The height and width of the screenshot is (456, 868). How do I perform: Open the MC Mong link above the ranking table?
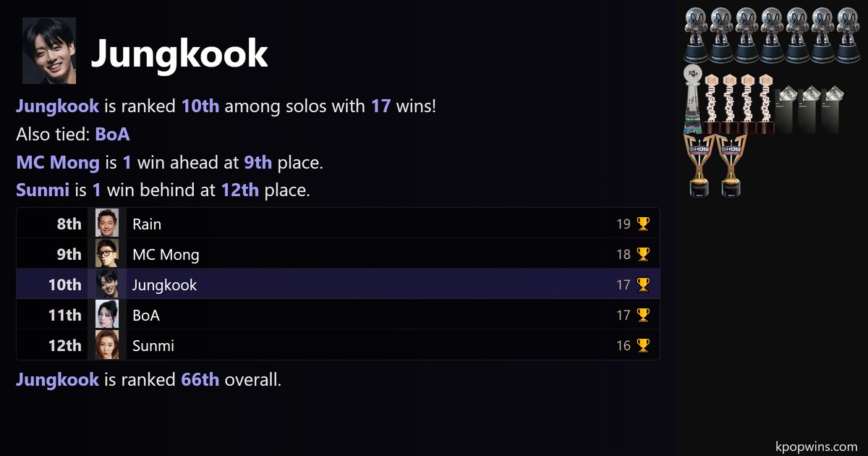[58, 163]
